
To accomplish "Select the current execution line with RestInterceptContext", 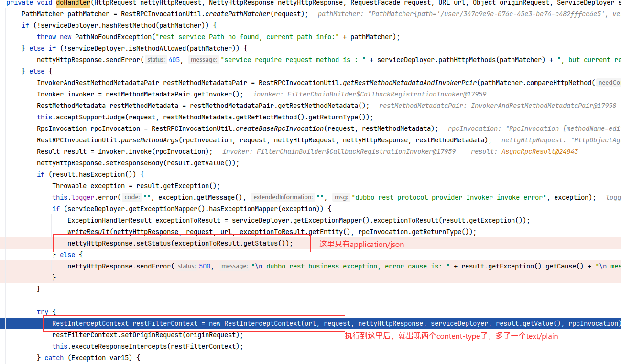I will coord(310,323).
